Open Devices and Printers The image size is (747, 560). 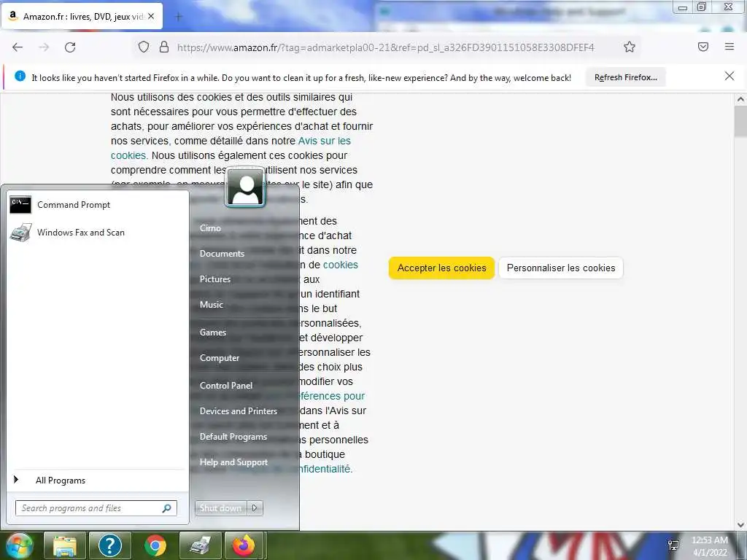(239, 411)
